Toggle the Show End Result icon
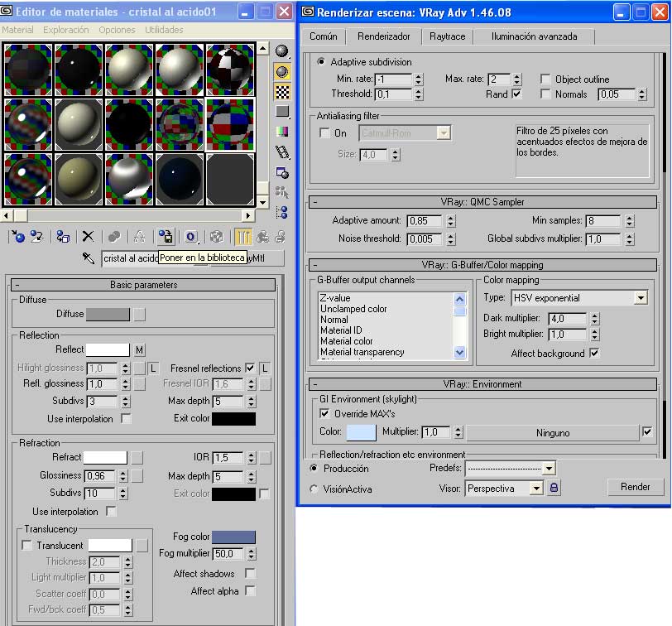This screenshot has width=672, height=626. pyautogui.click(x=243, y=236)
